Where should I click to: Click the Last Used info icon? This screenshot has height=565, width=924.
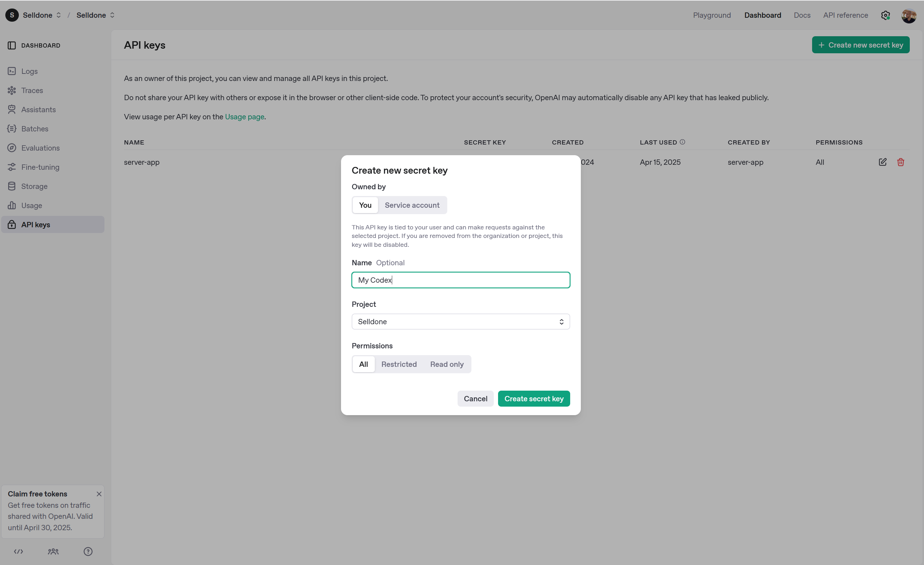(x=682, y=142)
